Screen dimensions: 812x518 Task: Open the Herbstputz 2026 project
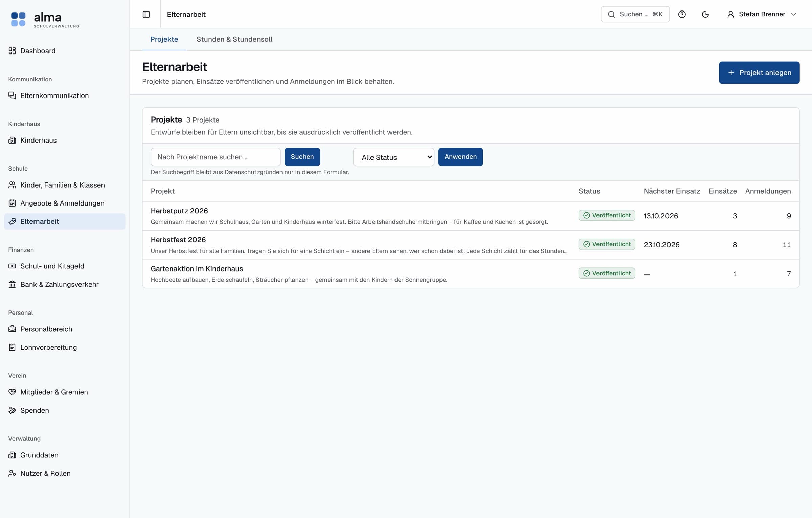coord(179,211)
